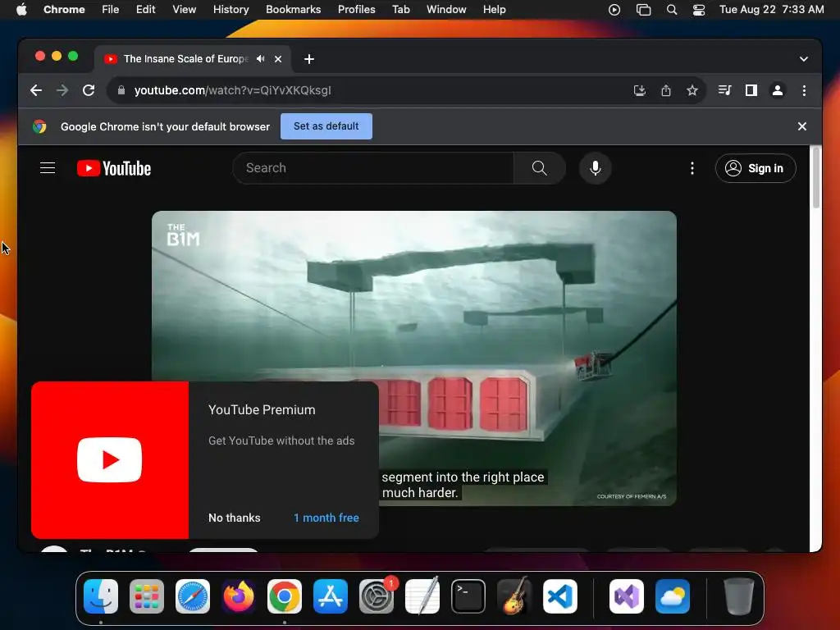The height and width of the screenshot is (630, 840).
Task: Focus the YouTube search field
Action: click(x=373, y=168)
